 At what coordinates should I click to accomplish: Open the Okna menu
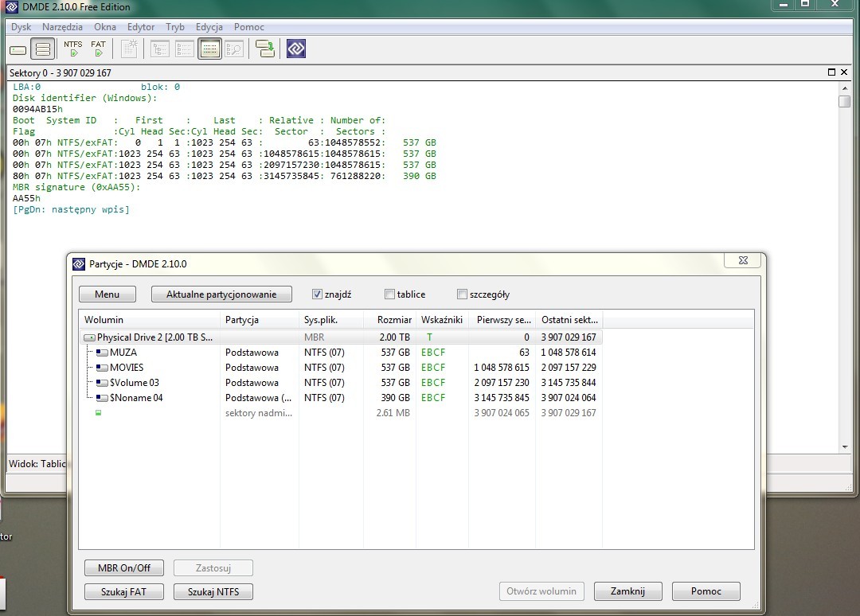105,27
